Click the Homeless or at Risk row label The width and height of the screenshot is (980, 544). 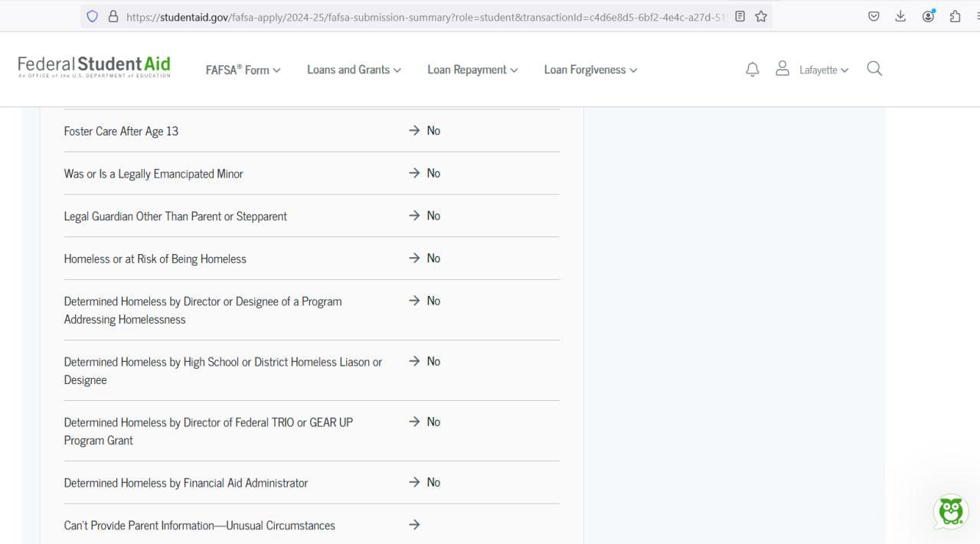click(155, 259)
